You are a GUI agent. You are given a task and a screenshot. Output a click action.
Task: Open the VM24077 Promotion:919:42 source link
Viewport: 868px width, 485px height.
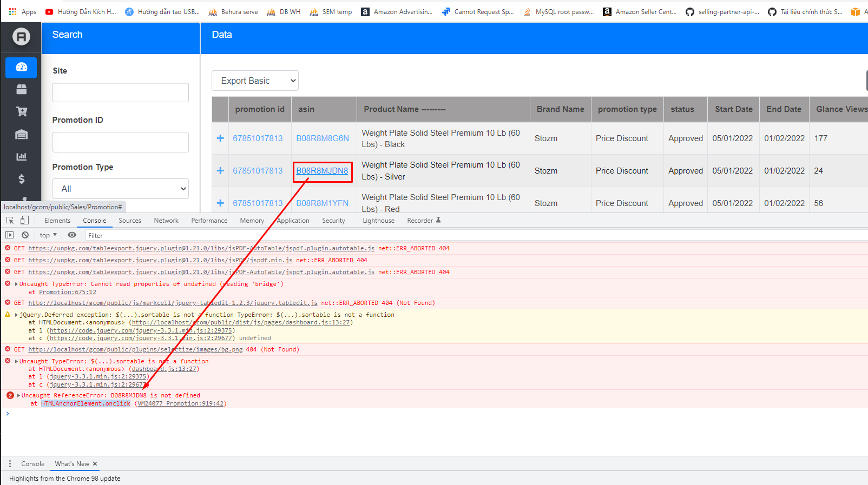tap(180, 403)
